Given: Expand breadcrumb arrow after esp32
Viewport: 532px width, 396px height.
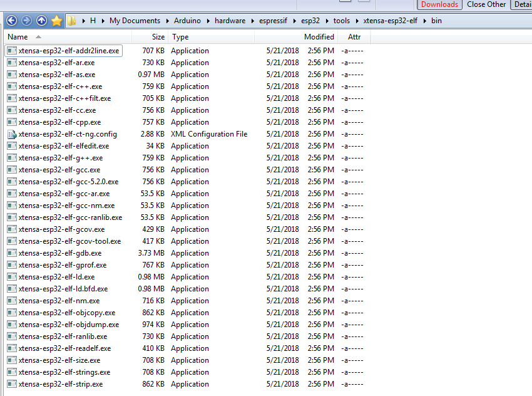Looking at the screenshot, I should point(327,21).
